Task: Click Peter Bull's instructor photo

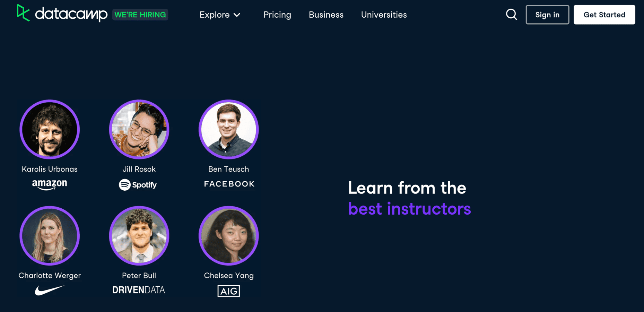Action: [x=139, y=236]
